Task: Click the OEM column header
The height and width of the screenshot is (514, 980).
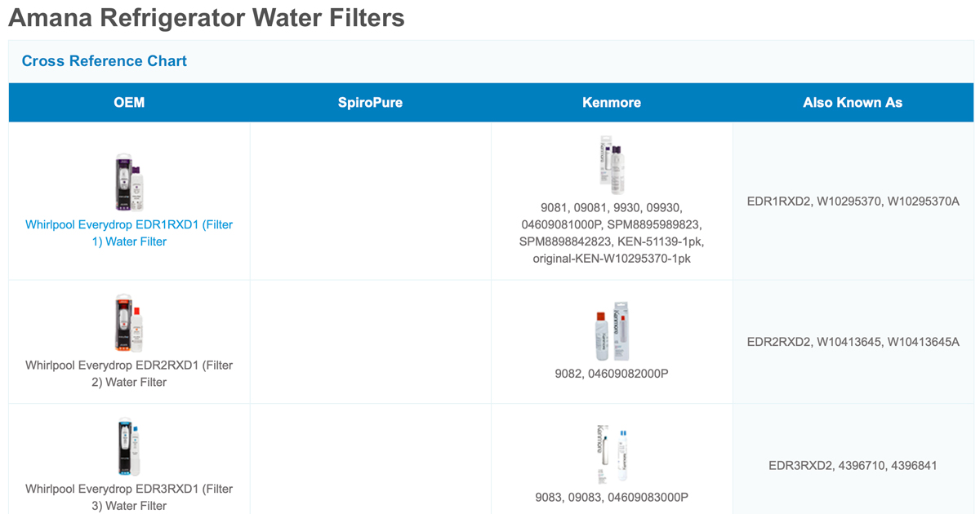Action: 128,102
